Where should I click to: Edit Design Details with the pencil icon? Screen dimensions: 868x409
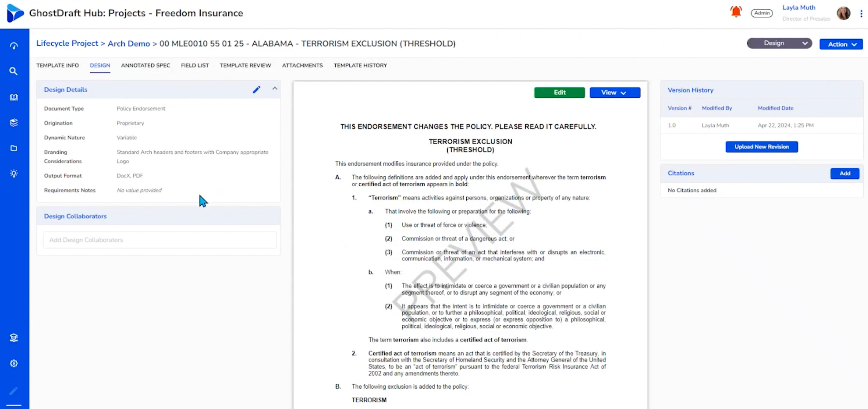point(256,90)
